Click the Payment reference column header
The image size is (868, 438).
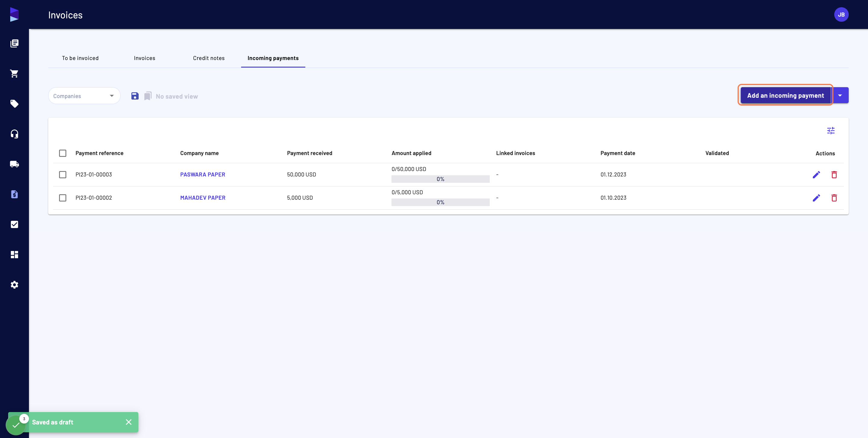pyautogui.click(x=99, y=153)
